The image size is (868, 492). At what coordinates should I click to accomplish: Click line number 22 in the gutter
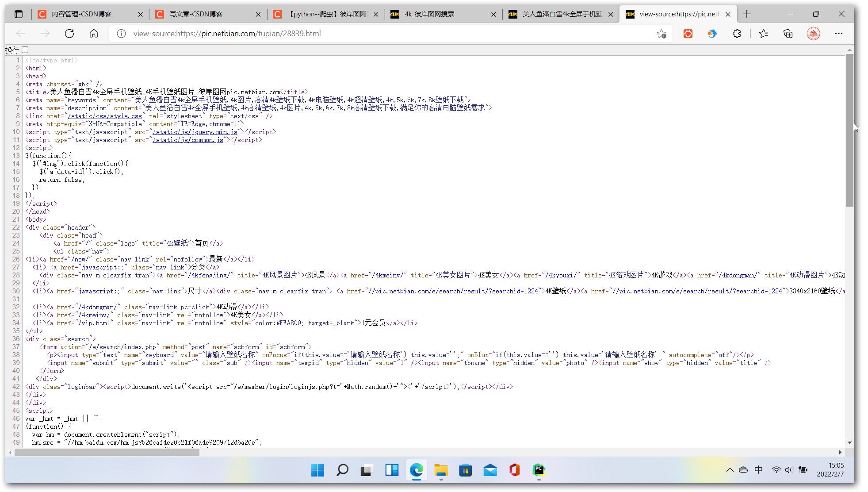[16, 227]
